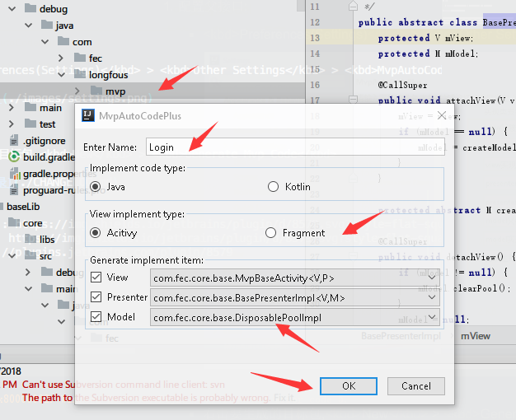Select the com folder in the tree

[x=82, y=42]
